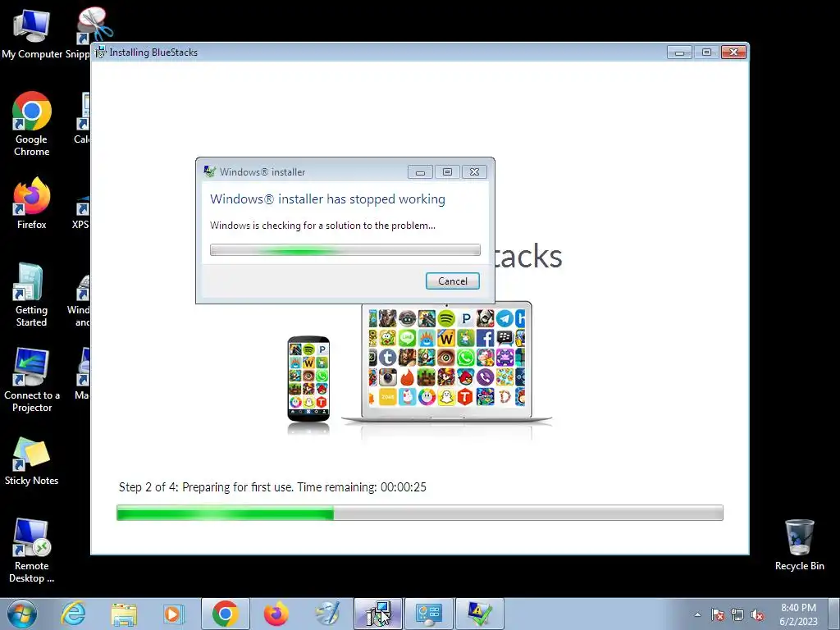Screen dimensions: 840x630
Task: Click the Show Desktop strip in taskbar
Action: click(x=834, y=614)
